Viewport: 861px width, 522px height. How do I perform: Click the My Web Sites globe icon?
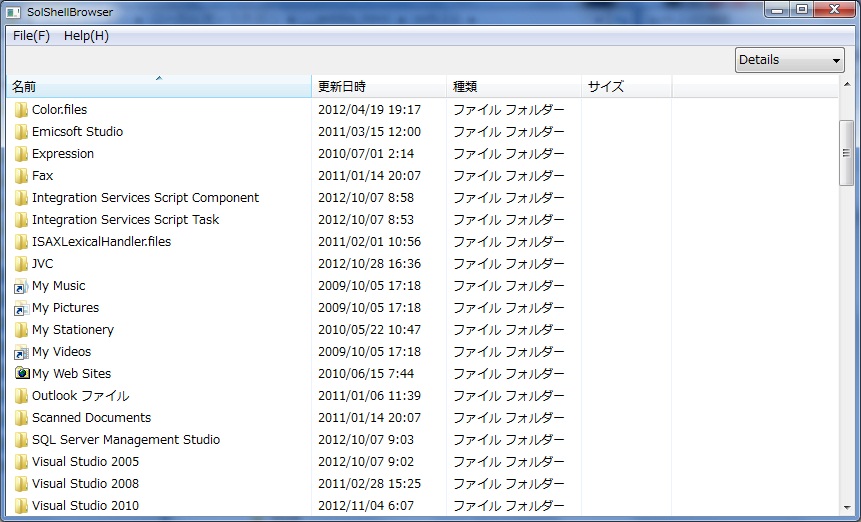coord(22,373)
